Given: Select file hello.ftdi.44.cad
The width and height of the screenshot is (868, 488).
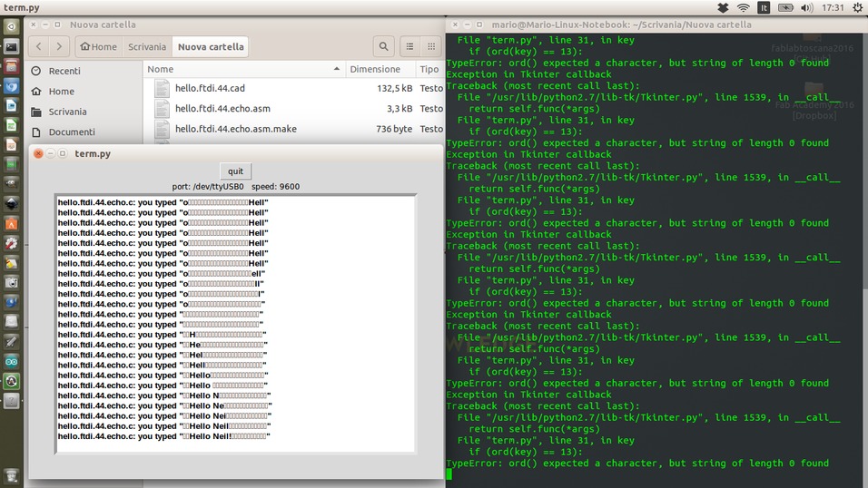Looking at the screenshot, I should coord(210,88).
